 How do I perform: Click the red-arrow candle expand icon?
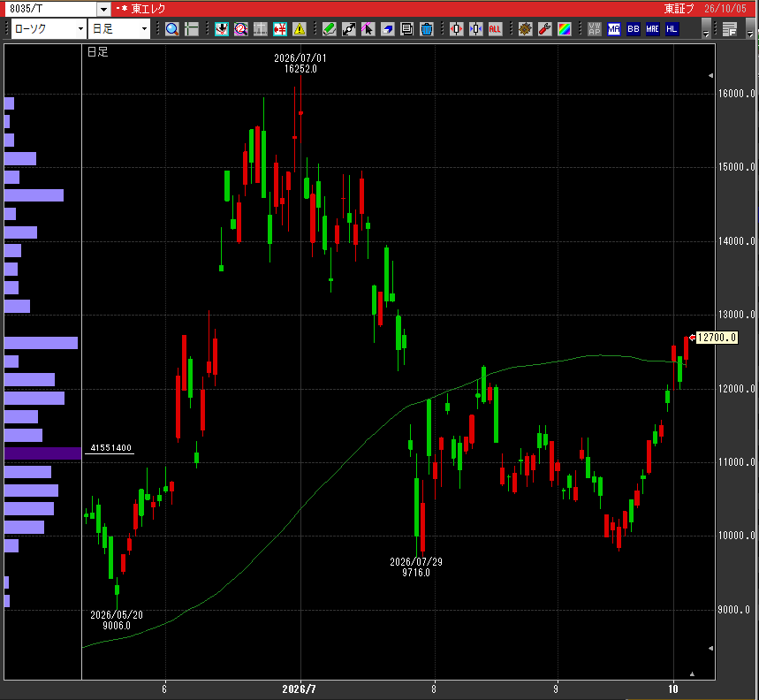[x=457, y=29]
